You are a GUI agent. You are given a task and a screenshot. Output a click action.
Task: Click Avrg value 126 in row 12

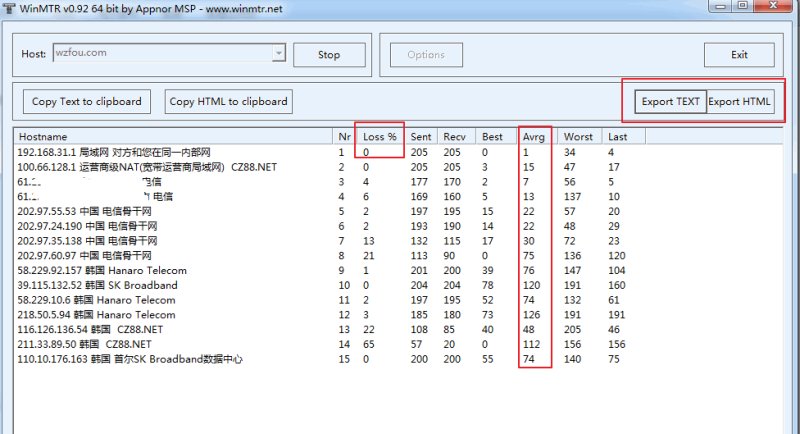point(531,315)
